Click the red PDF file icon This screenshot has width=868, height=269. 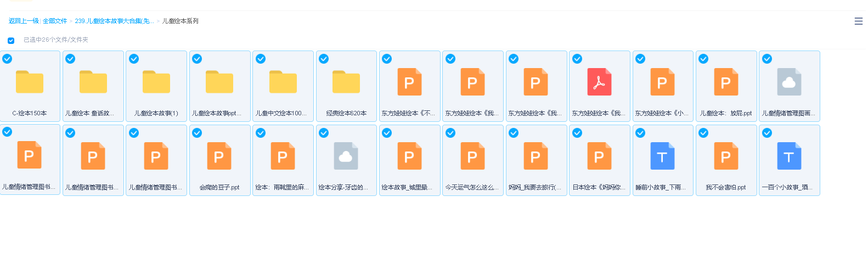pos(599,82)
